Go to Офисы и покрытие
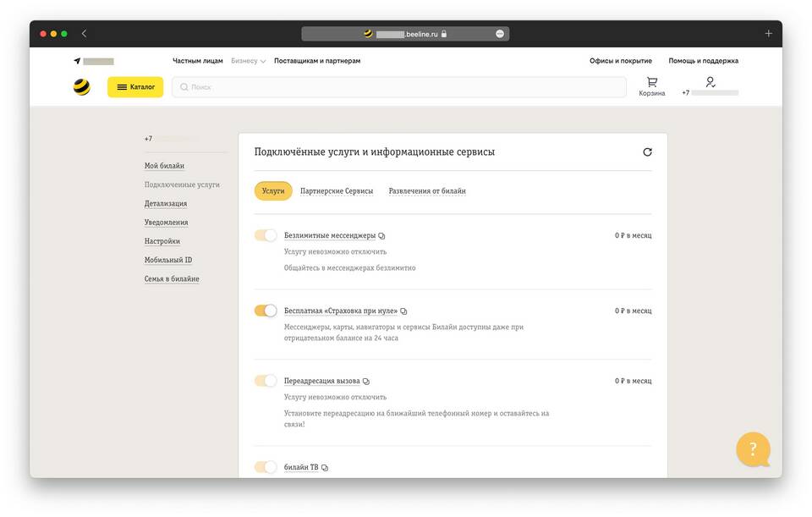The image size is (812, 517). 620,61
